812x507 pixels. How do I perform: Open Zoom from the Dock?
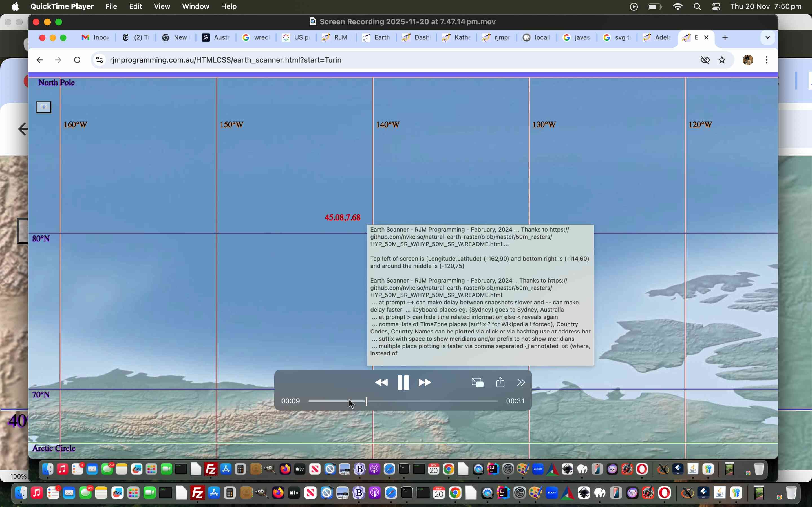click(x=551, y=492)
